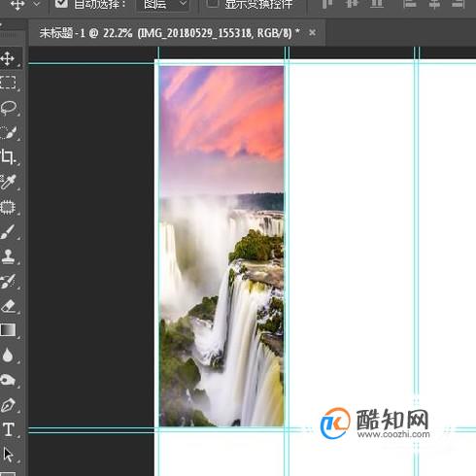Expand the move tool preset arrow
The height and width of the screenshot is (476, 476).
[37, 4]
